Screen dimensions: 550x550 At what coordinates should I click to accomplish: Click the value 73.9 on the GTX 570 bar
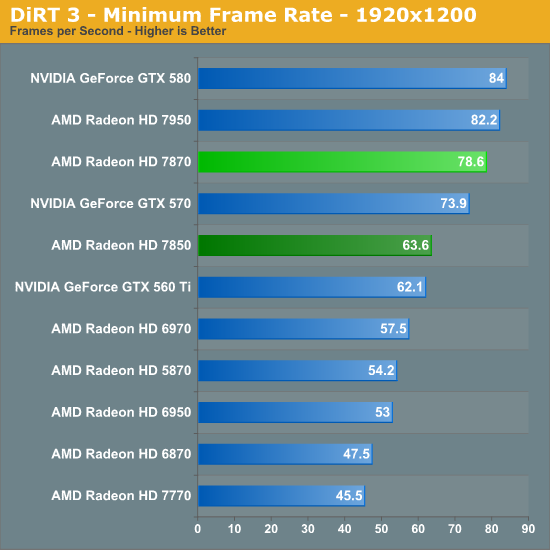pyautogui.click(x=454, y=203)
